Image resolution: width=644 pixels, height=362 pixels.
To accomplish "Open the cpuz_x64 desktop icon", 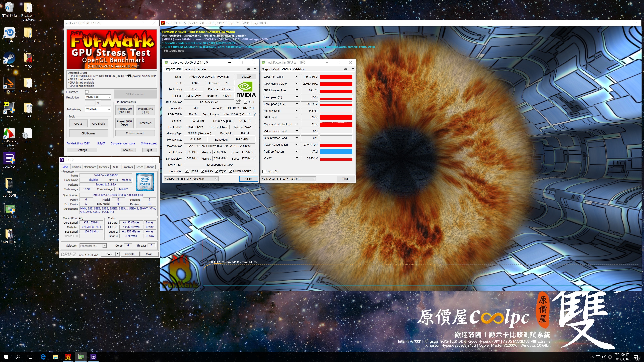I will click(9, 160).
